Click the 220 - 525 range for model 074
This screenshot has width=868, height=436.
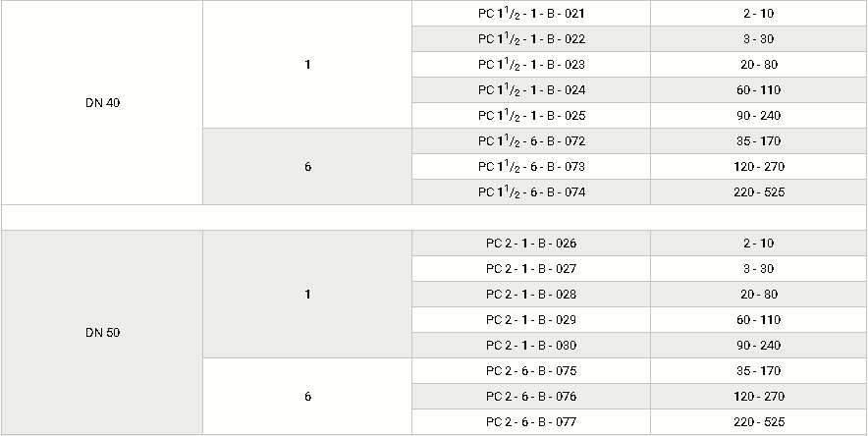point(759,192)
